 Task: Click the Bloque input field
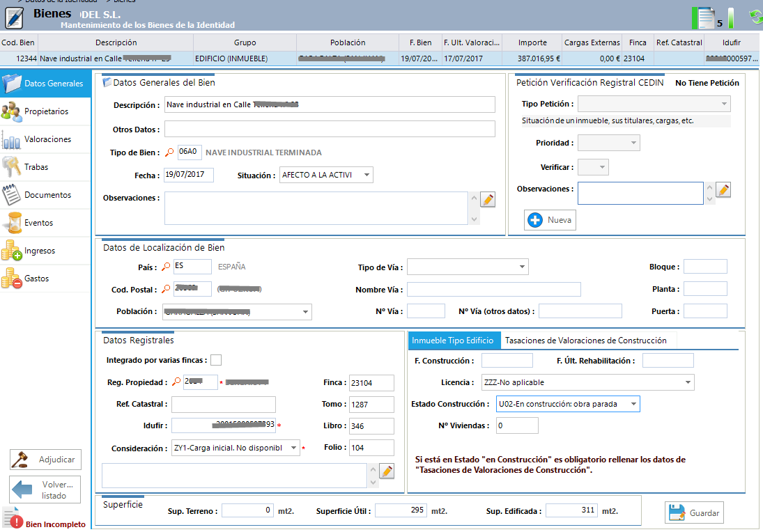[x=706, y=267]
